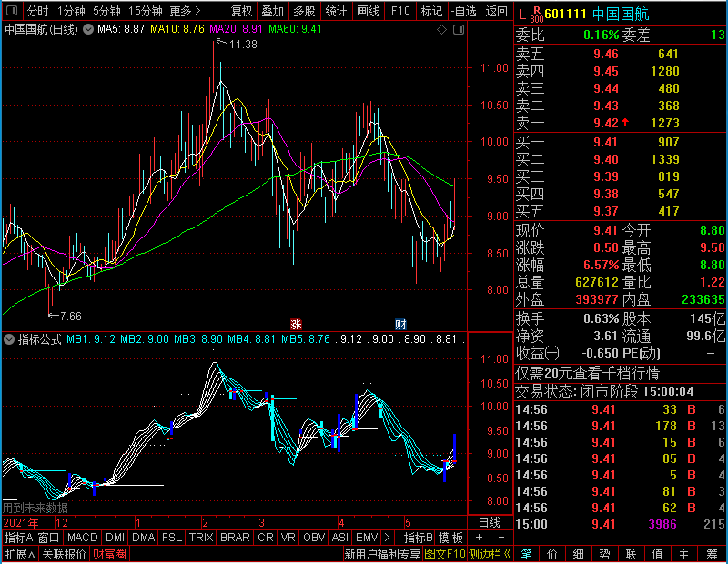Open 新用户福利专享 promotion
Image resolution: width=728 pixels, height=564 pixels.
382,554
